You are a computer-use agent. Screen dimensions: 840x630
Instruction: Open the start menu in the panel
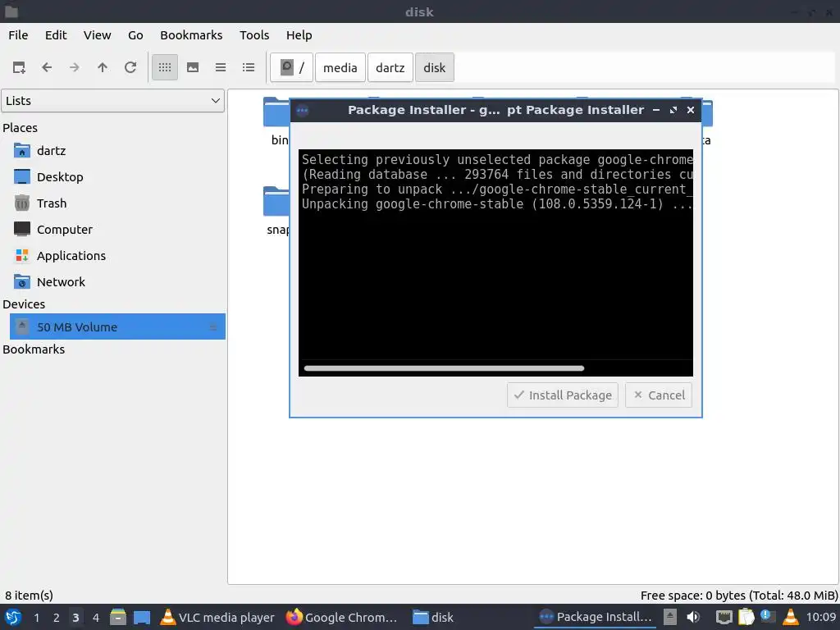(x=13, y=617)
